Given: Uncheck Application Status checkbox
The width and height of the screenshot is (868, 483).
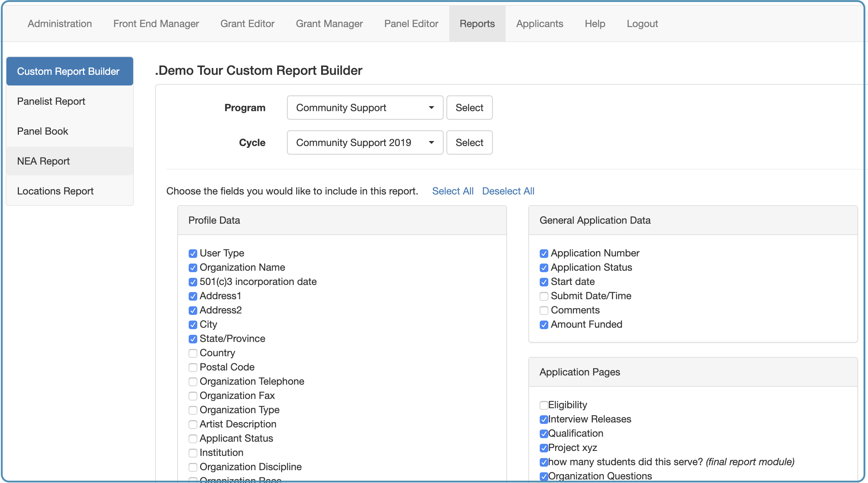Looking at the screenshot, I should click(x=544, y=268).
